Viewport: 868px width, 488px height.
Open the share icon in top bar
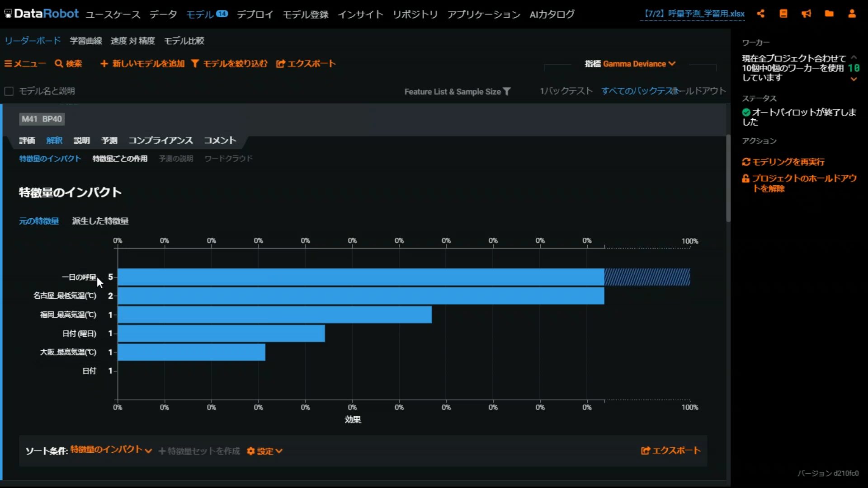(761, 14)
